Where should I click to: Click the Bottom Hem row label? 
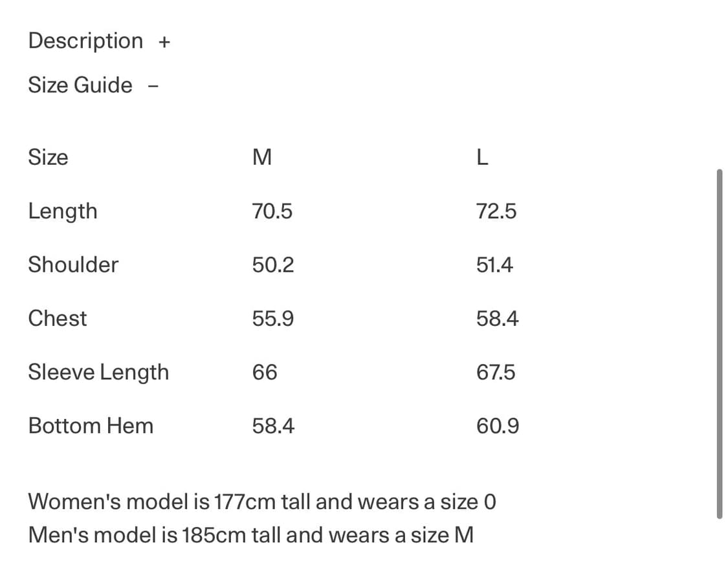point(91,426)
